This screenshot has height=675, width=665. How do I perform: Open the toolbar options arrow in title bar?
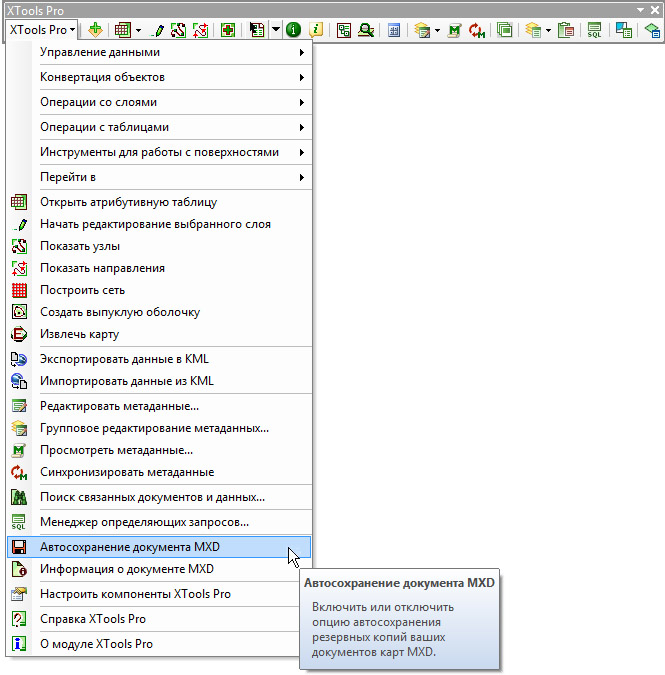pyautogui.click(x=640, y=9)
